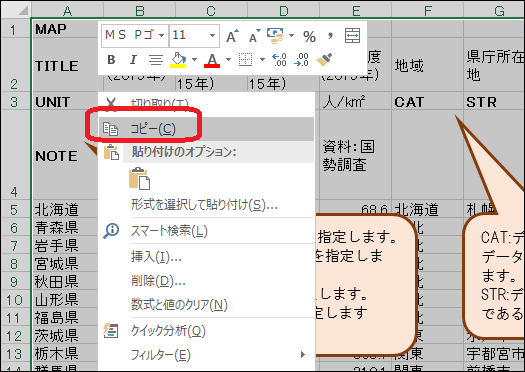
Task: Click the borders icon
Action: click(x=245, y=60)
